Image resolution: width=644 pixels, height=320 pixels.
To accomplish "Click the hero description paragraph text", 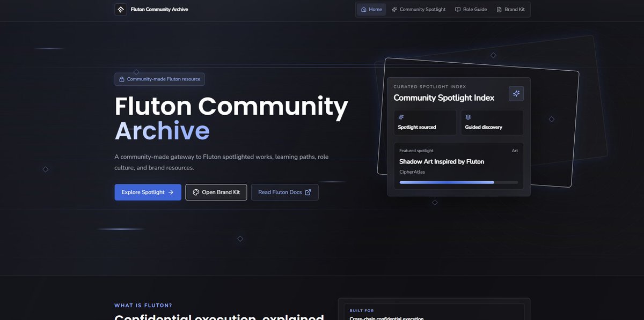I will 221,162.
